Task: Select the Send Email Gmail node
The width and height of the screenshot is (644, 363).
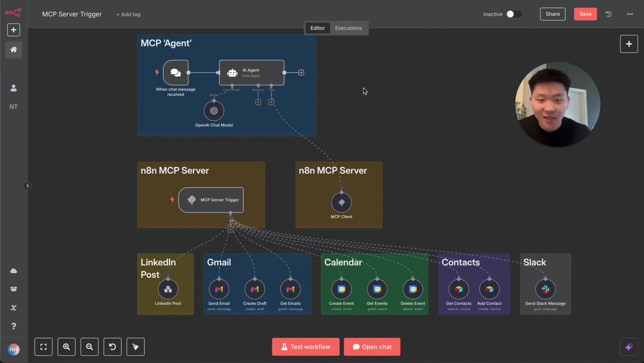Action: pos(219,289)
